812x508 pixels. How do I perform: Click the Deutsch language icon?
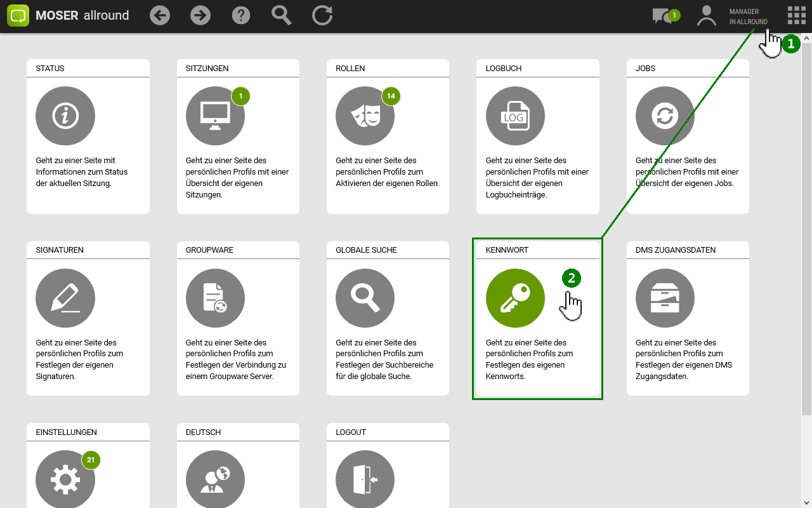click(x=215, y=480)
